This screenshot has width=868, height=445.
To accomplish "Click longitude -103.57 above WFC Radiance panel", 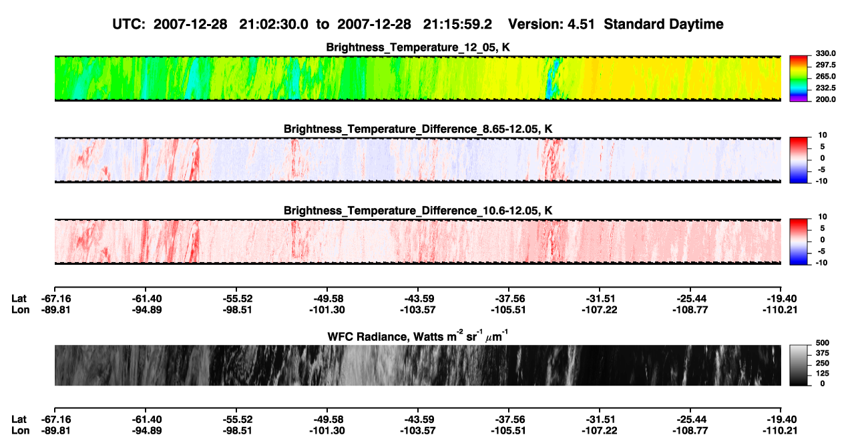I will pyautogui.click(x=418, y=310).
